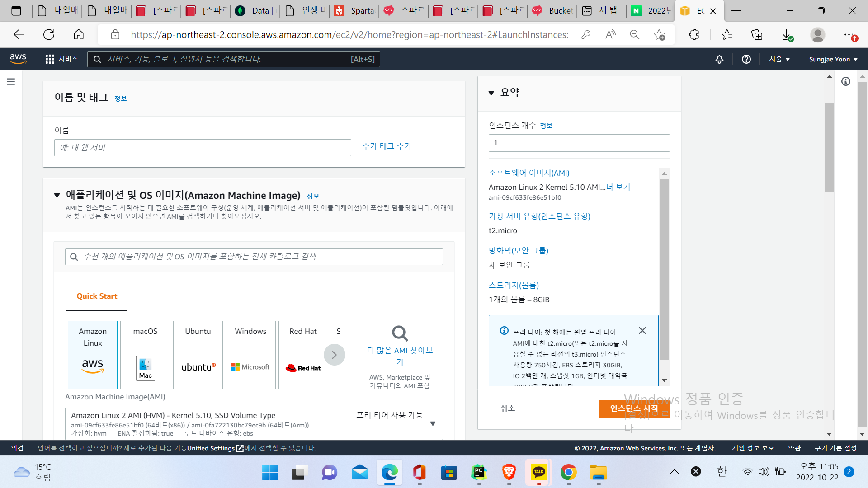The height and width of the screenshot is (488, 868).
Task: Open the AWS home logo
Action: 18,59
